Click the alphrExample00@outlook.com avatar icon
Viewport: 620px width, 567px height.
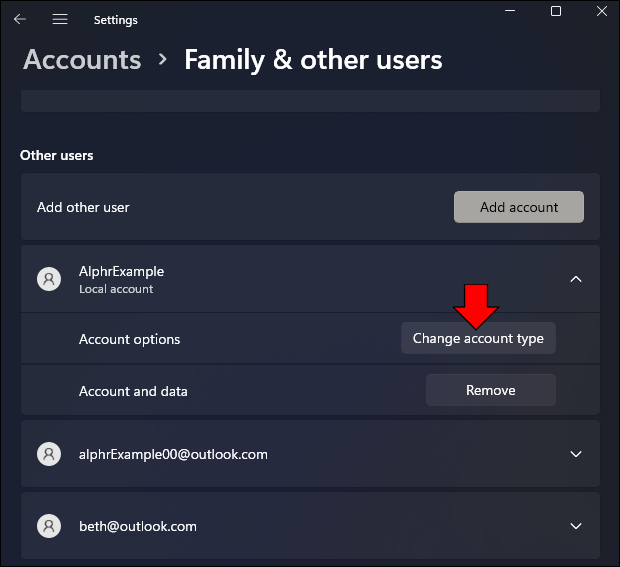coord(49,454)
